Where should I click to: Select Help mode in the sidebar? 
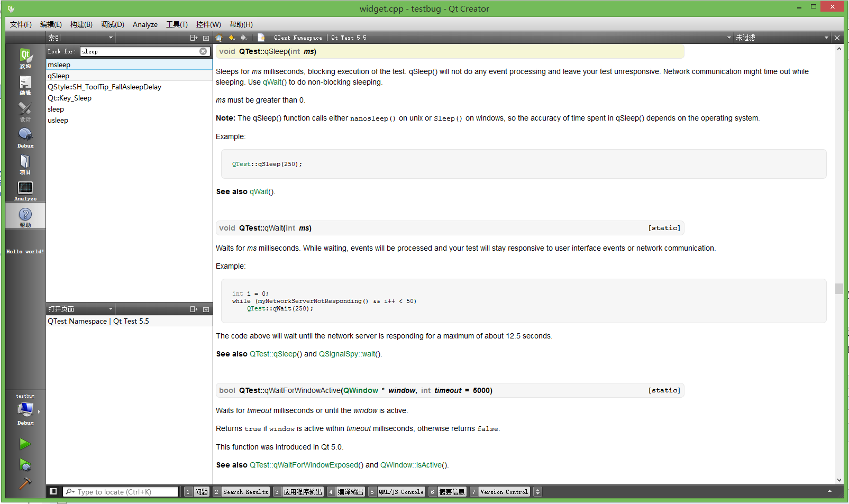25,217
